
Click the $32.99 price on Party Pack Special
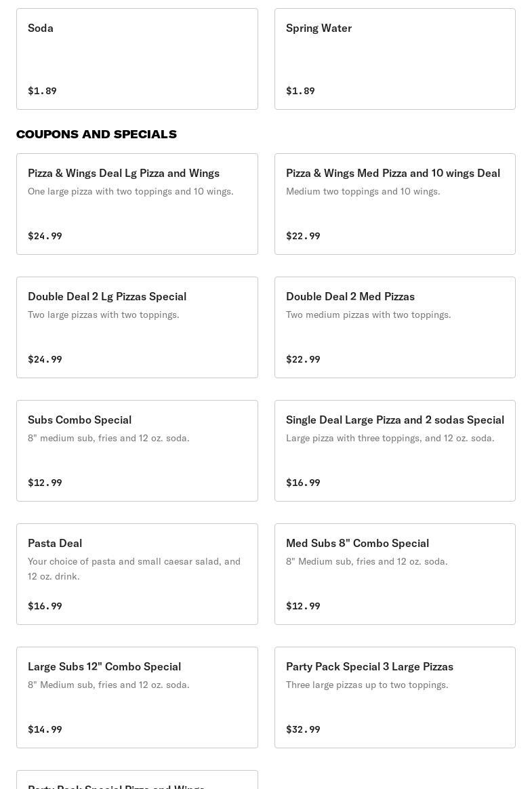[x=303, y=729]
